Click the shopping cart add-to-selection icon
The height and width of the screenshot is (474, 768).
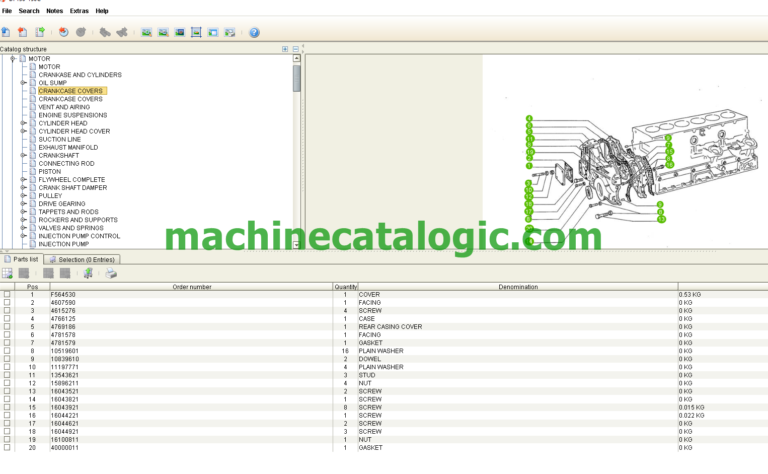point(88,273)
